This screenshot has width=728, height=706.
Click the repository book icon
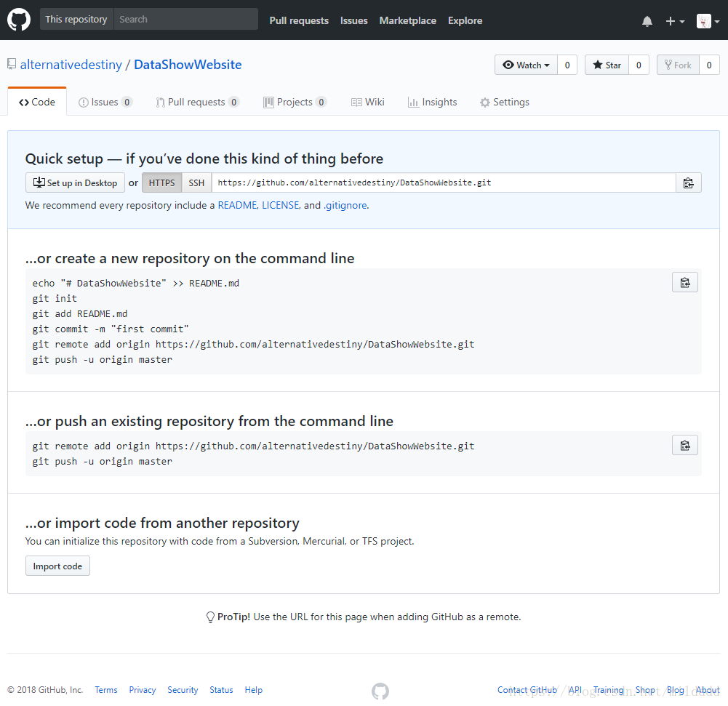coord(12,64)
